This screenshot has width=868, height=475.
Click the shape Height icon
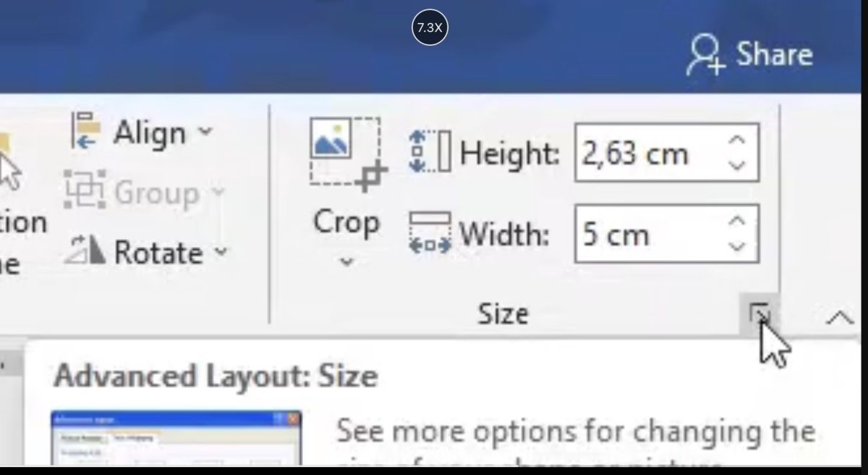tap(430, 152)
